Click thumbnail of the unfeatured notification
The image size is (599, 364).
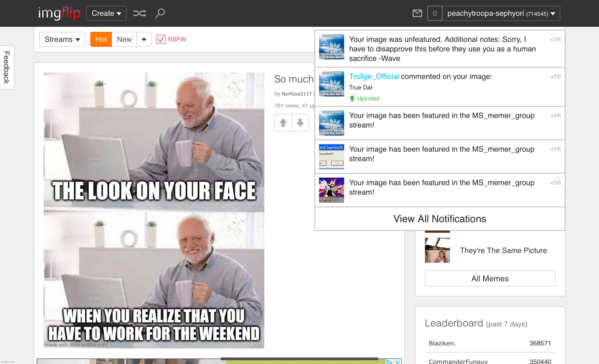tap(332, 47)
